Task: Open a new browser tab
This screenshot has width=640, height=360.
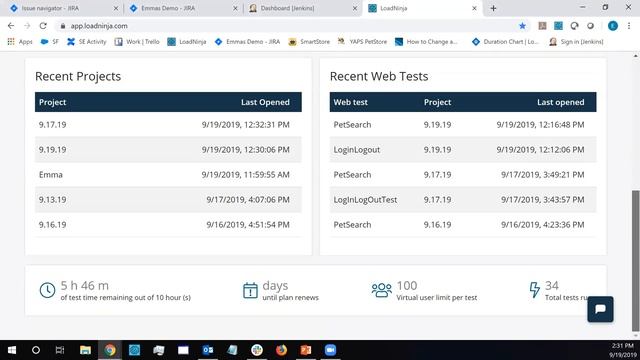Action: click(493, 8)
